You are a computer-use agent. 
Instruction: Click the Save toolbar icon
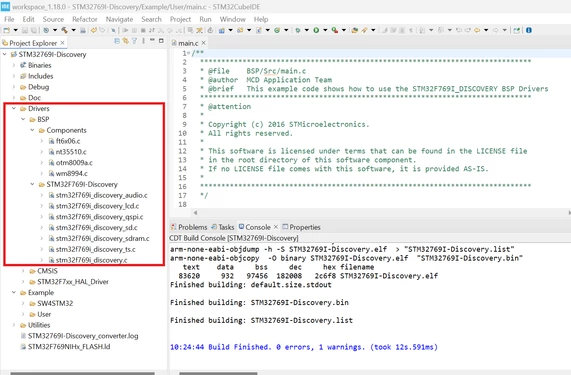pos(25,30)
